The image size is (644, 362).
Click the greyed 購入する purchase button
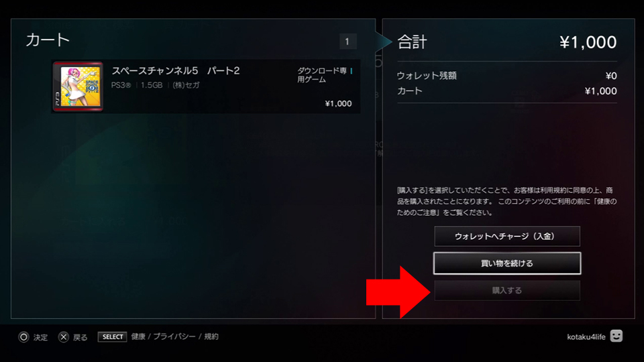pyautogui.click(x=507, y=290)
